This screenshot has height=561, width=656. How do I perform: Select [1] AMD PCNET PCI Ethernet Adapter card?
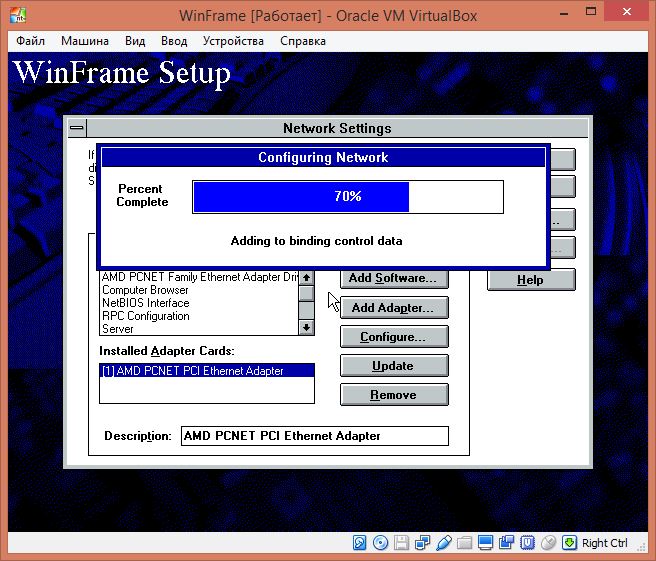207,371
